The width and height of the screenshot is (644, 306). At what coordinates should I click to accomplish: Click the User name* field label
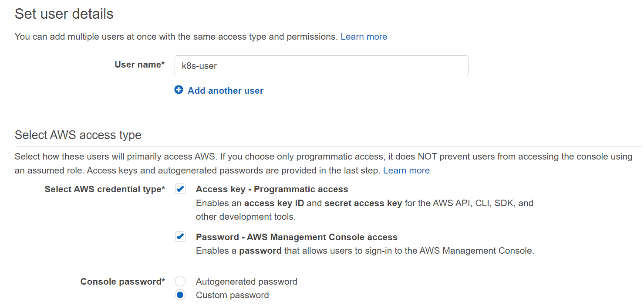click(x=139, y=65)
